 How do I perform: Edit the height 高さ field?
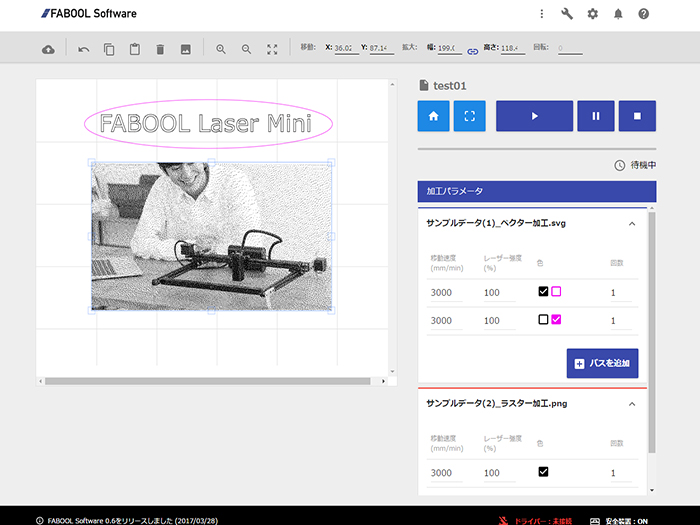tap(512, 48)
